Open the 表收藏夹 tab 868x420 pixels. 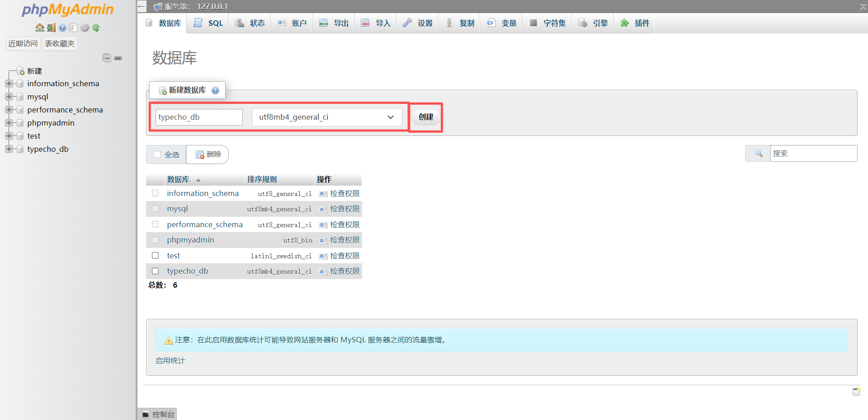60,43
